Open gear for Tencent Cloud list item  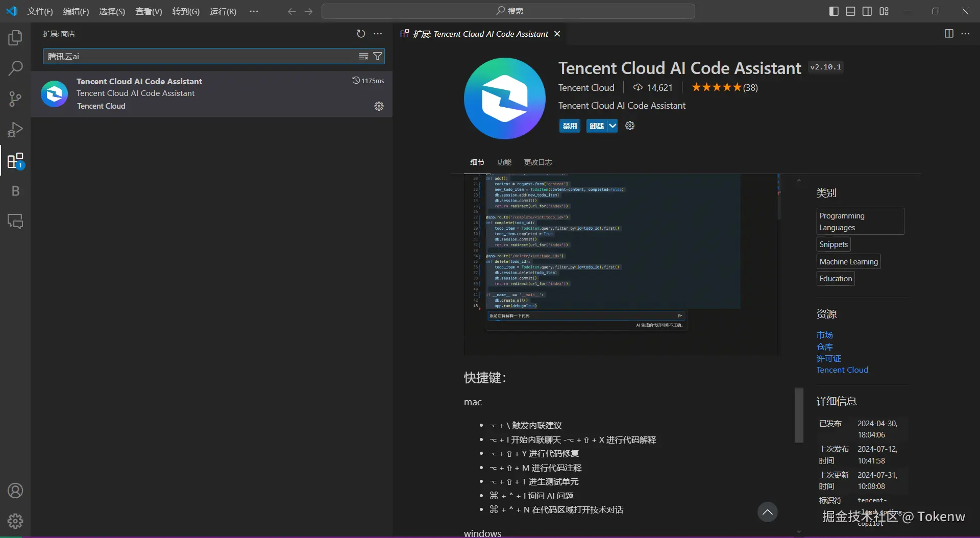point(379,106)
